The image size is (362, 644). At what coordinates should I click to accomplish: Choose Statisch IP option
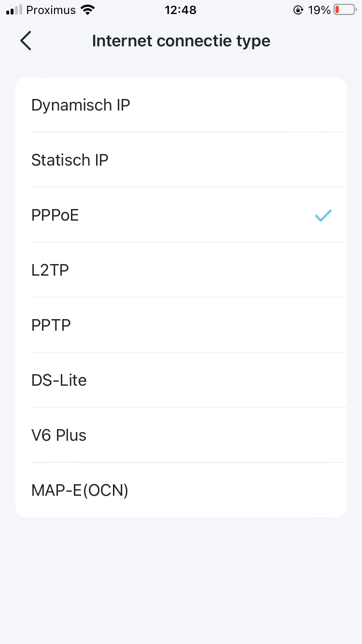70,160
